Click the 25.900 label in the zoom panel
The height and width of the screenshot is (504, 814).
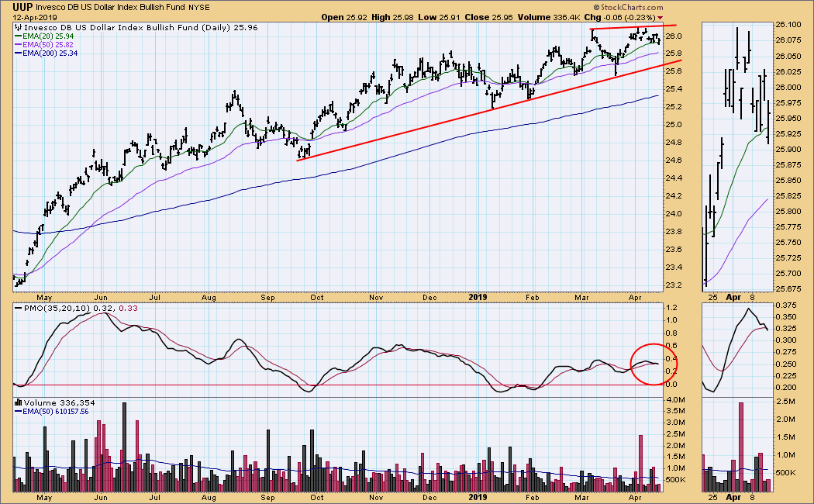[x=789, y=150]
